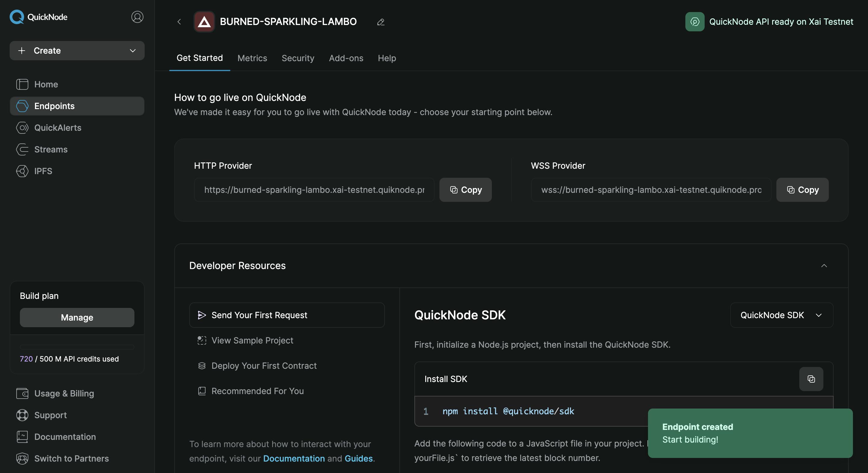Click the QuickNode logo

pyautogui.click(x=38, y=17)
